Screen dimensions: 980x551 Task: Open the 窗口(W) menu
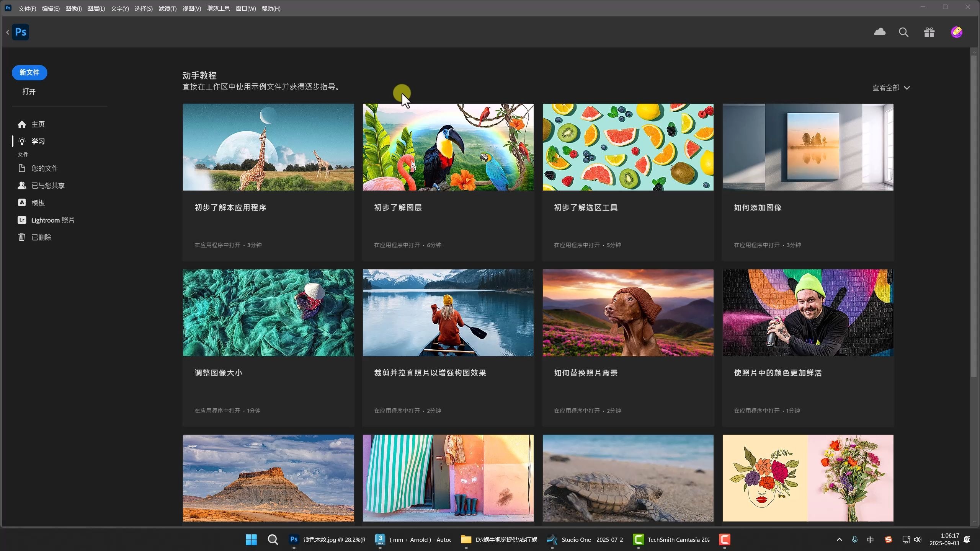point(246,8)
